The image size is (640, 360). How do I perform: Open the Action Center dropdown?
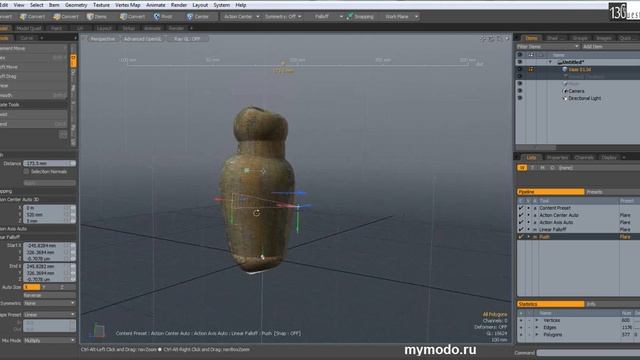241,17
